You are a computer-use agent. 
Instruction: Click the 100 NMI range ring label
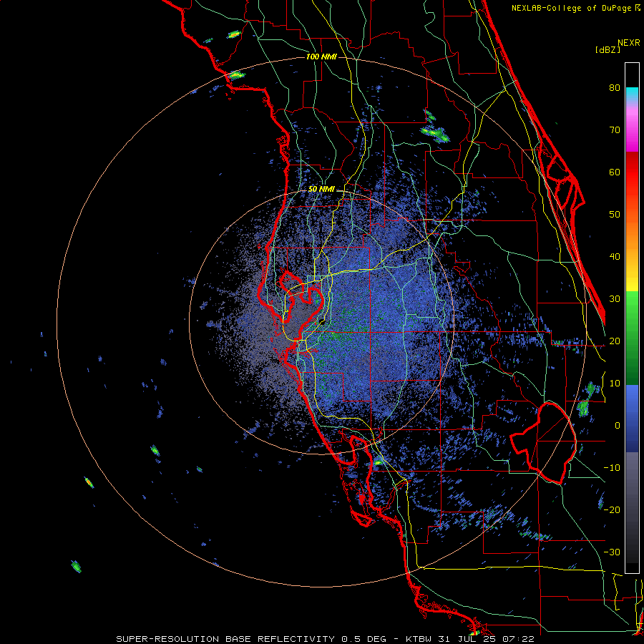pyautogui.click(x=321, y=57)
